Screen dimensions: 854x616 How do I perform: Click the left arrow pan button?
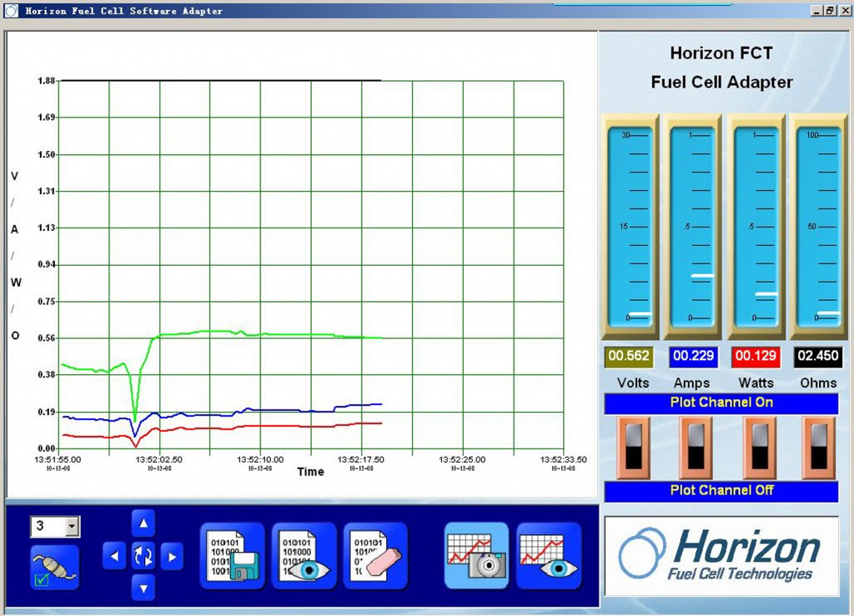coord(114,556)
